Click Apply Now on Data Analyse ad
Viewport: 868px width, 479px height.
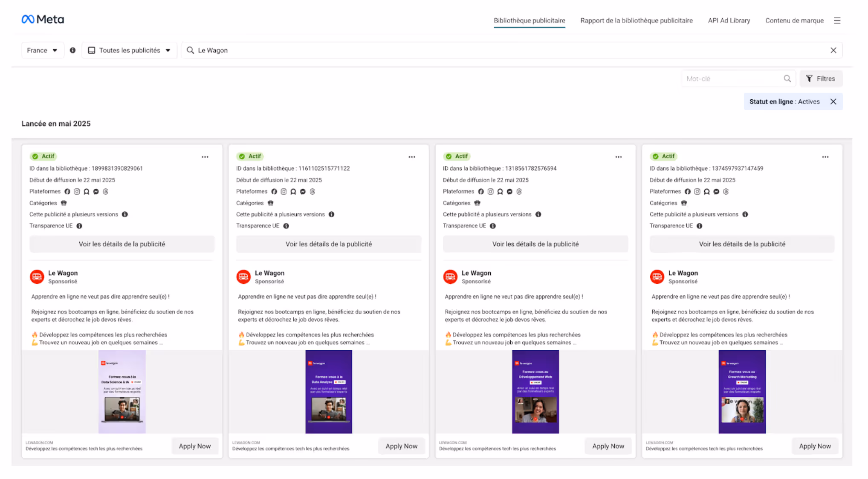[402, 446]
